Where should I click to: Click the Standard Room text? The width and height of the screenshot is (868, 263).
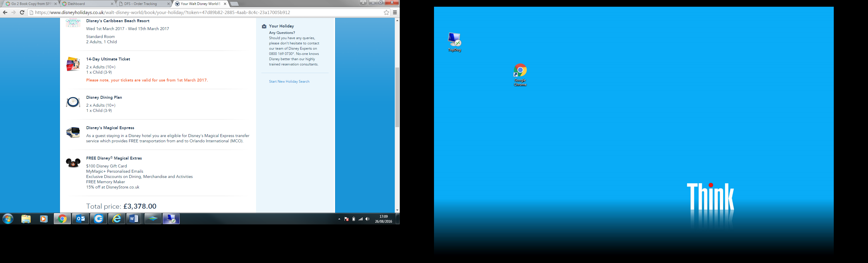100,37
